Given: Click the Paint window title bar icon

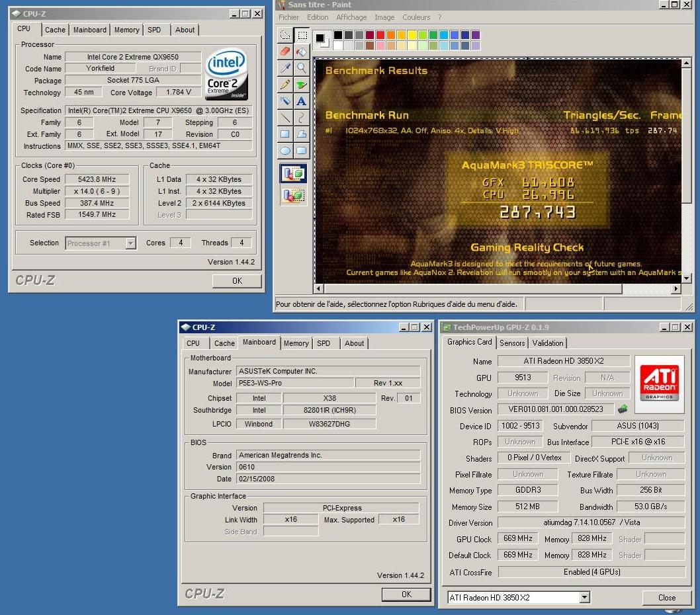Looking at the screenshot, I should pos(281,5).
